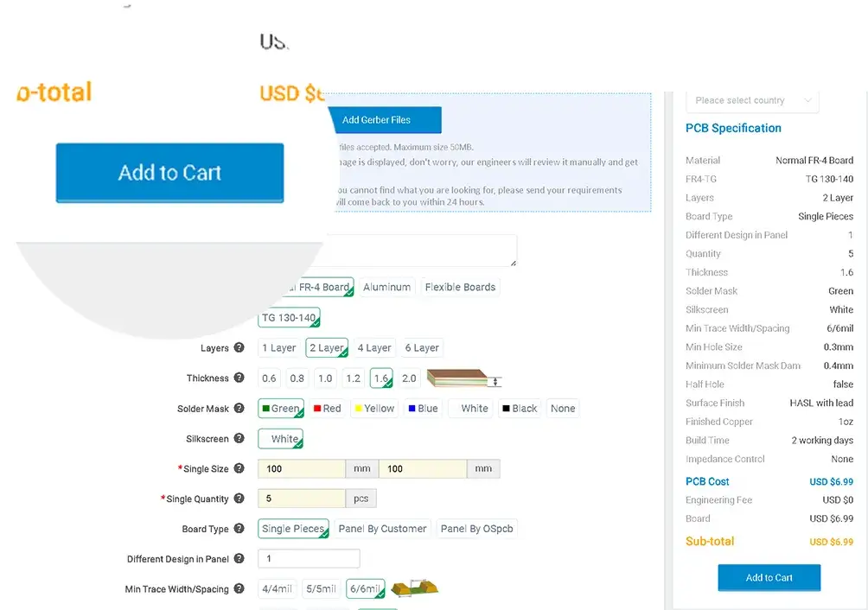The image size is (868, 610).
Task: Pick the Red solder mask color
Action: click(327, 409)
